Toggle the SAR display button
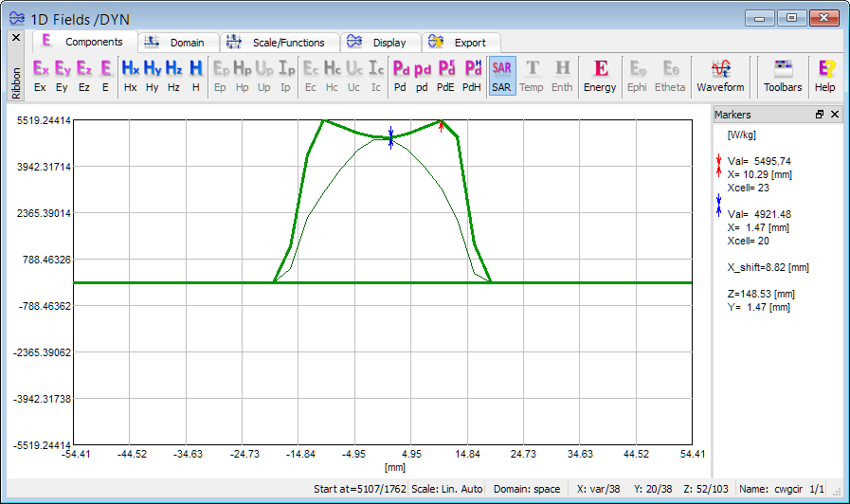 [x=502, y=75]
